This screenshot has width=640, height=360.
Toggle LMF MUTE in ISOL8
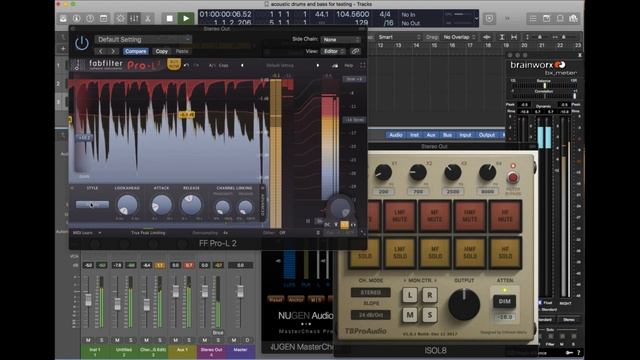click(x=400, y=216)
